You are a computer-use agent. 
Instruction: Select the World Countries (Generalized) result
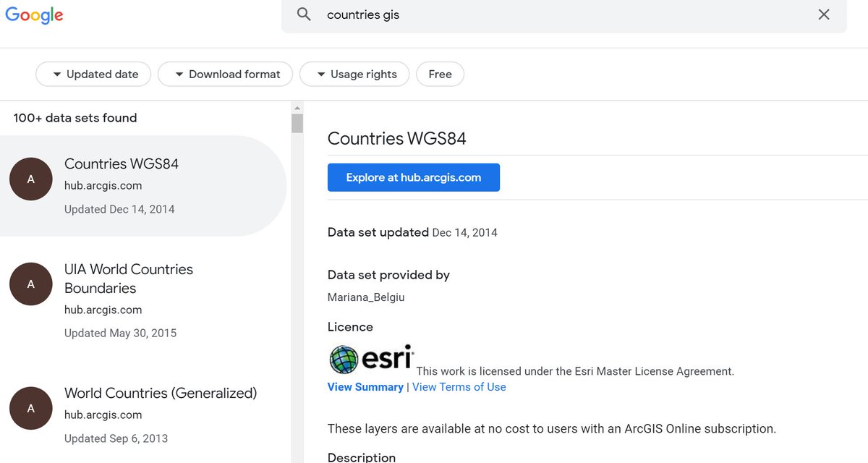143,415
